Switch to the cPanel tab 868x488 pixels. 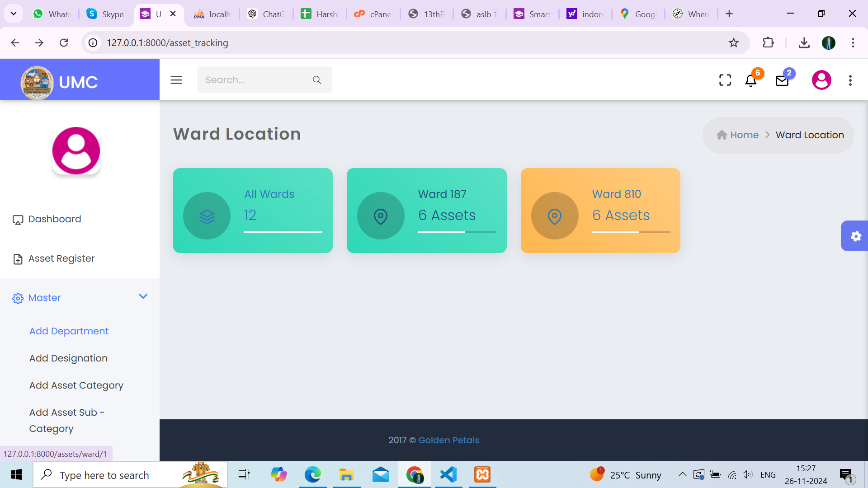[x=373, y=14]
